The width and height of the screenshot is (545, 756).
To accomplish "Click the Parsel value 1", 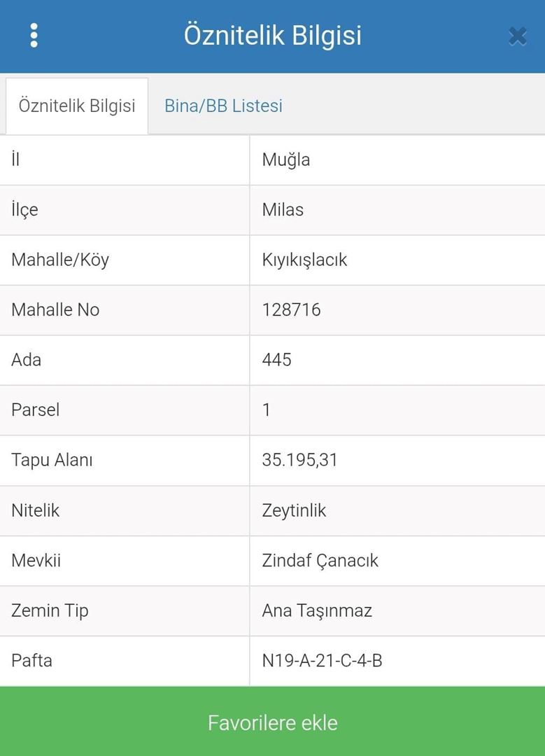I will 267,409.
